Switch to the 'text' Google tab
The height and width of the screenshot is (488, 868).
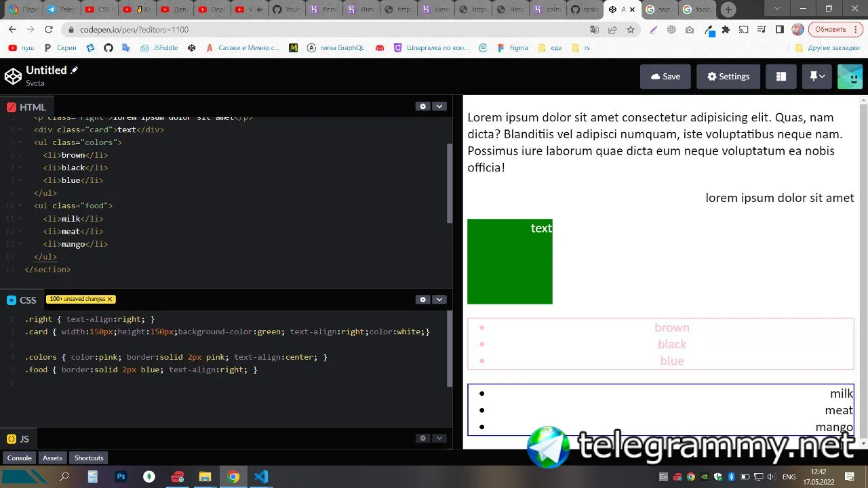point(658,9)
